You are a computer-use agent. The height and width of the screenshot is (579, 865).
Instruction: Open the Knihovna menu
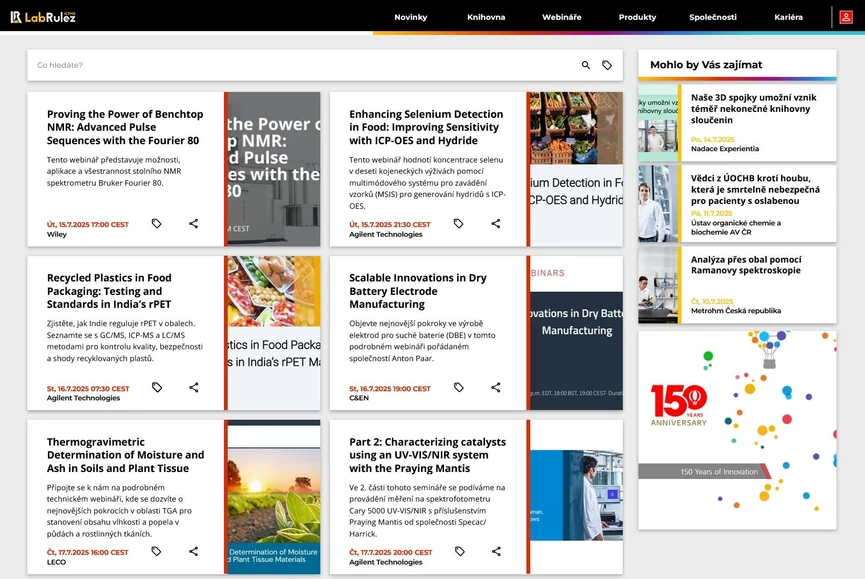click(486, 17)
